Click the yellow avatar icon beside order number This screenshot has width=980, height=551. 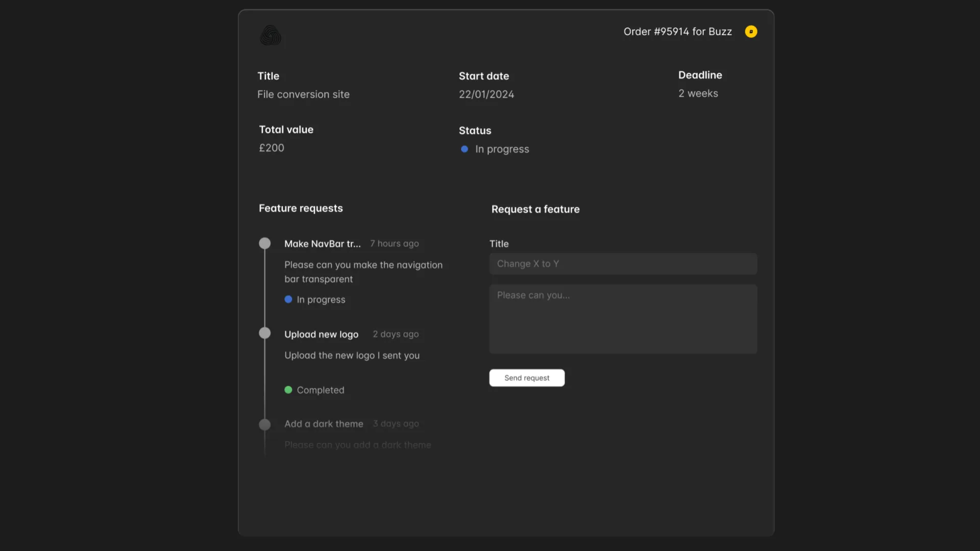point(751,32)
